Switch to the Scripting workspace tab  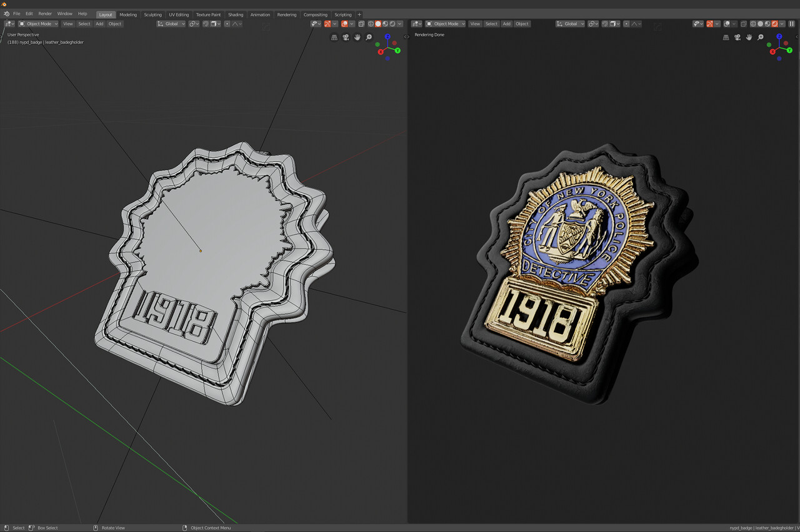343,14
